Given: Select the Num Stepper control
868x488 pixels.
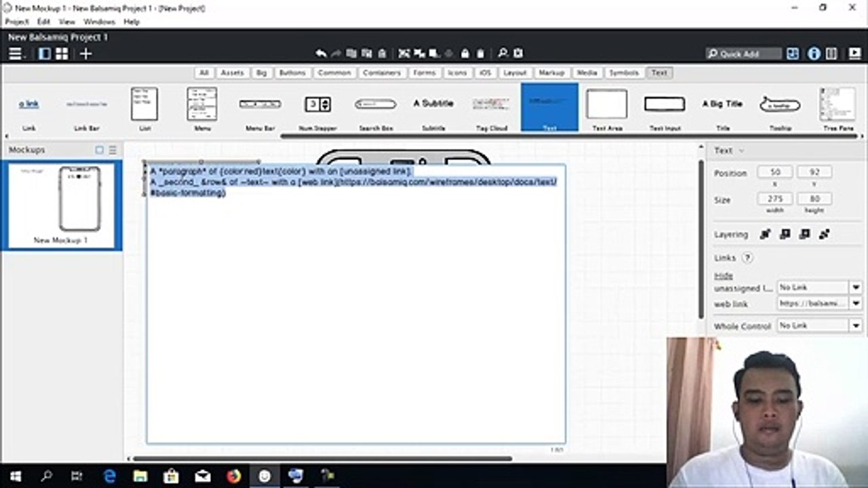Looking at the screenshot, I should tap(317, 108).
